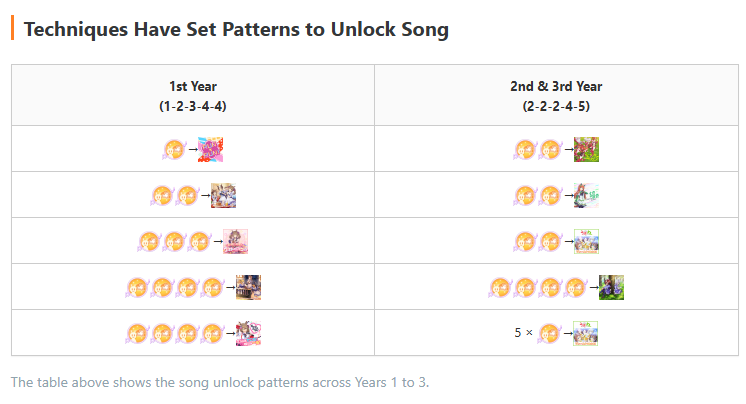
Task: Click the pink song cover in first row, 1st Year
Action: pyautogui.click(x=210, y=149)
